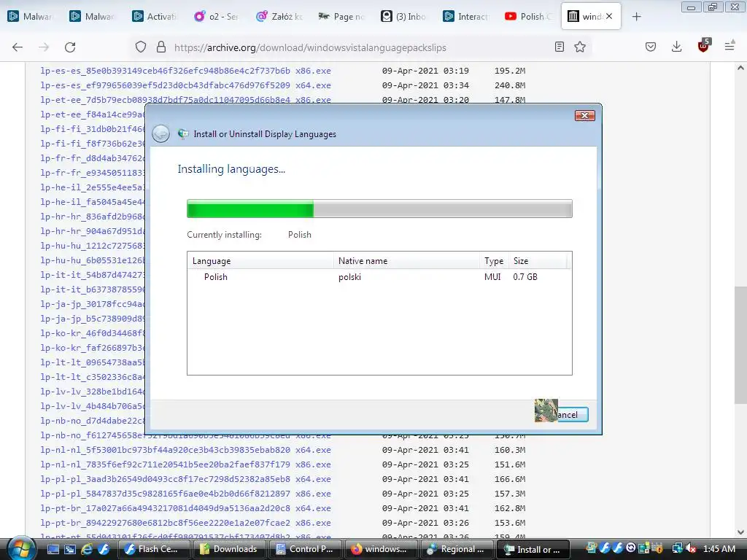Switch to the (3) Inbo tab
The height and width of the screenshot is (560, 747).
tap(403, 17)
